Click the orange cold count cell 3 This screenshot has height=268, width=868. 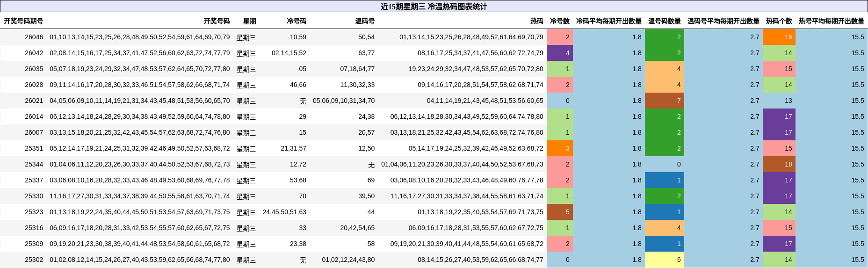point(560,148)
